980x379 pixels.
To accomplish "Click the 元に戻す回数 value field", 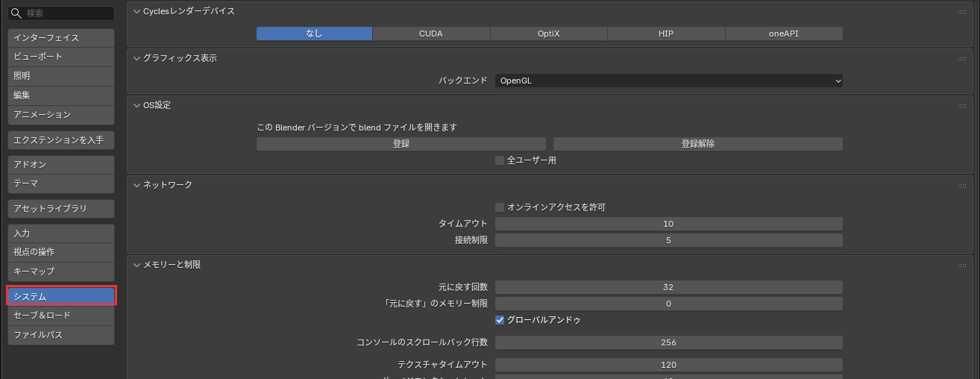I will point(669,287).
